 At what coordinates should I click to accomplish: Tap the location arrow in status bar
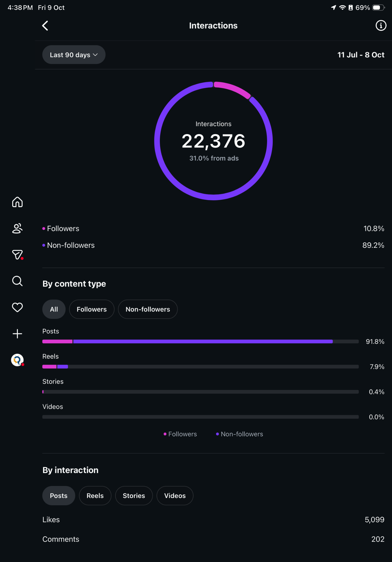pyautogui.click(x=333, y=8)
